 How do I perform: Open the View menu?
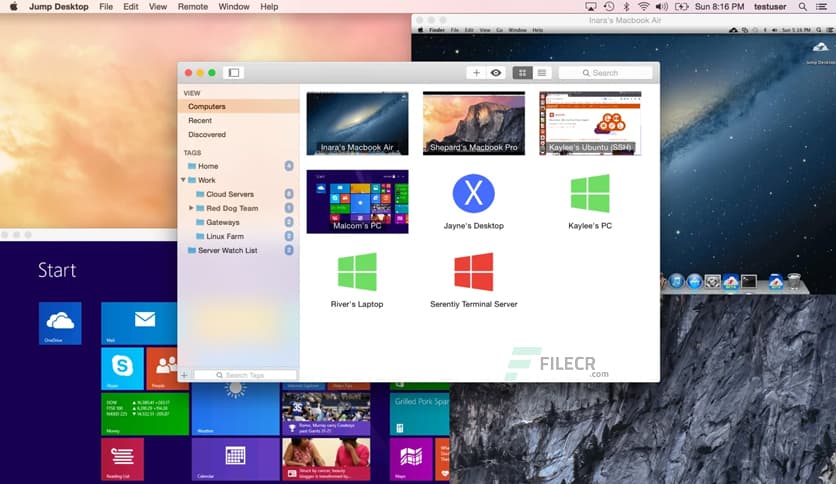click(158, 6)
